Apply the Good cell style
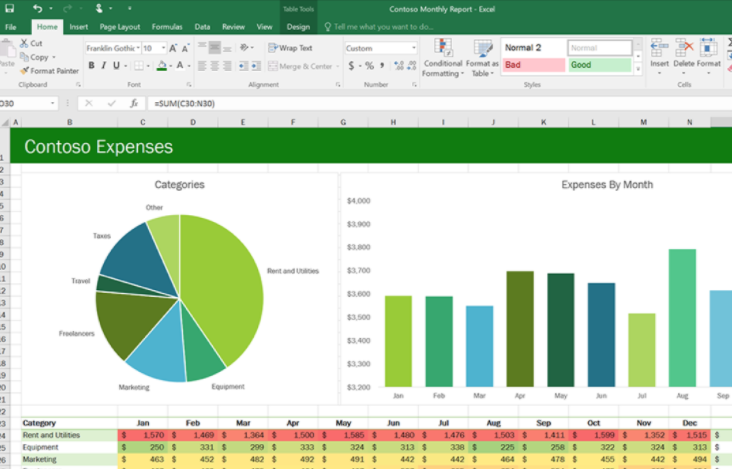732x469 pixels. click(x=600, y=65)
